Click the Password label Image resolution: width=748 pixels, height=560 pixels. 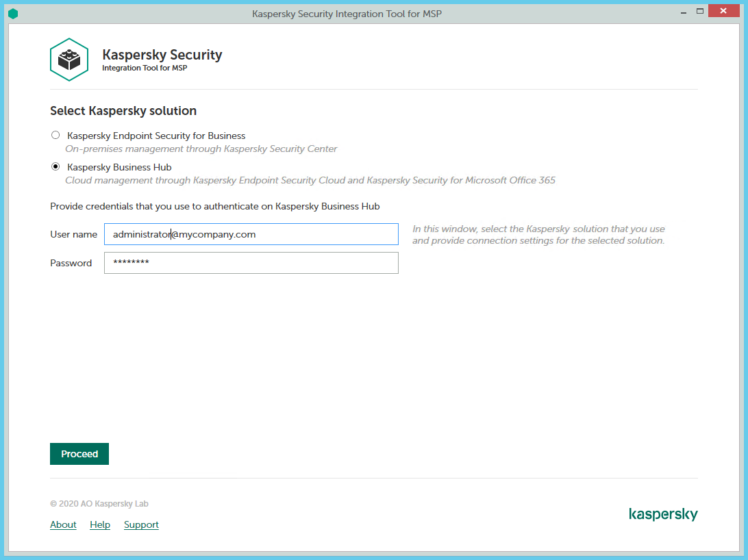coord(71,263)
